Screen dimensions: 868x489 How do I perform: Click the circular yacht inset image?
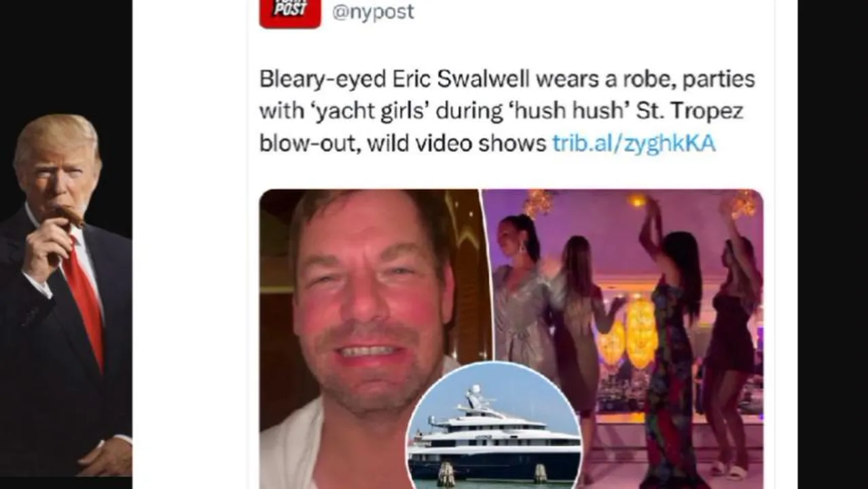coord(494,426)
